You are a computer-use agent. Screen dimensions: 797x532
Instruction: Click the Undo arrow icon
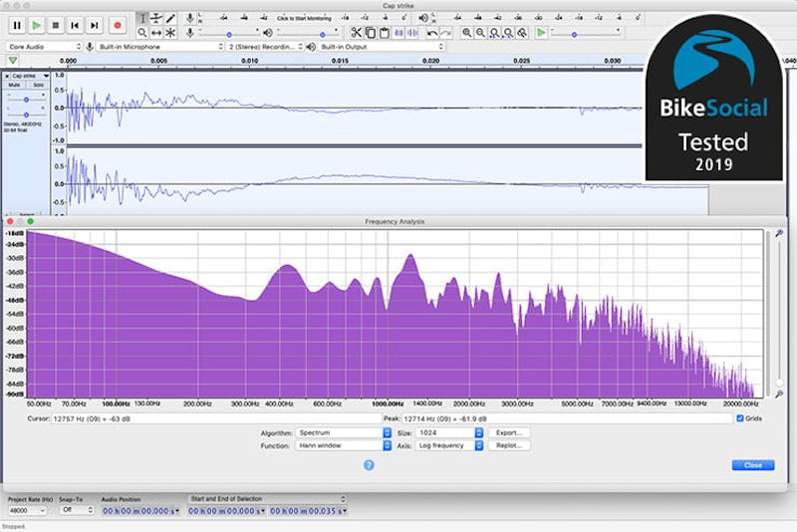pyautogui.click(x=432, y=33)
